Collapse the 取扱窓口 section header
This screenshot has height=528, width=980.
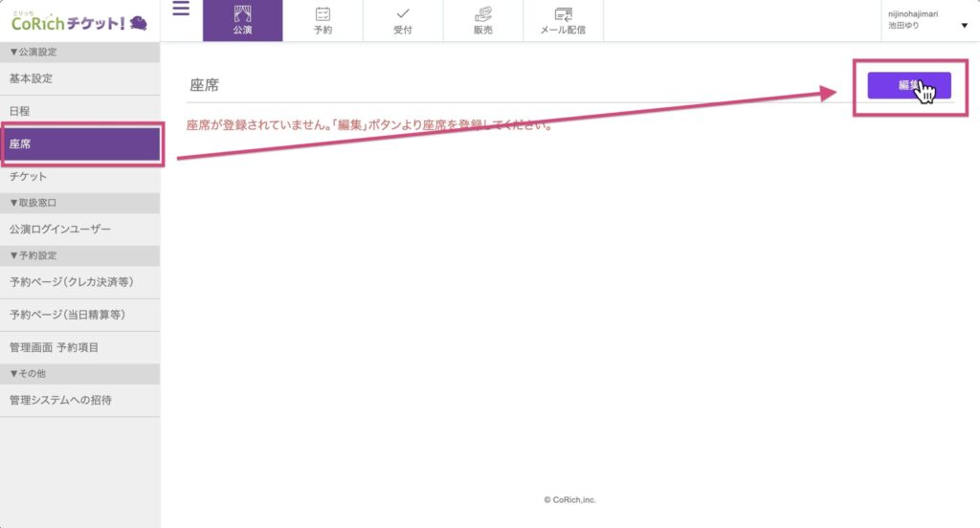click(x=33, y=203)
